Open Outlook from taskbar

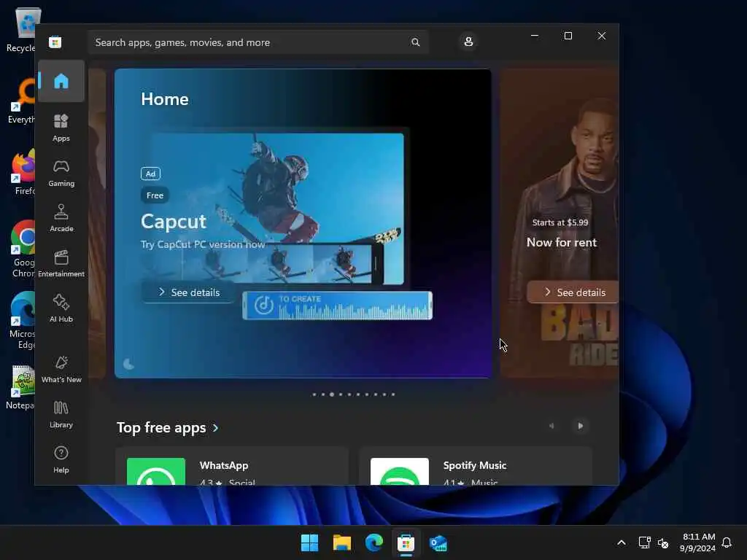[x=438, y=542]
